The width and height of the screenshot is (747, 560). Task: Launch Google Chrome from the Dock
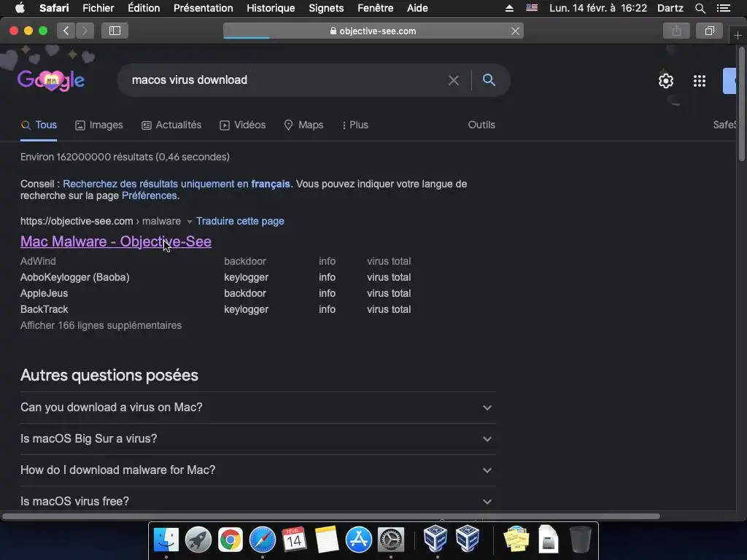tap(230, 540)
